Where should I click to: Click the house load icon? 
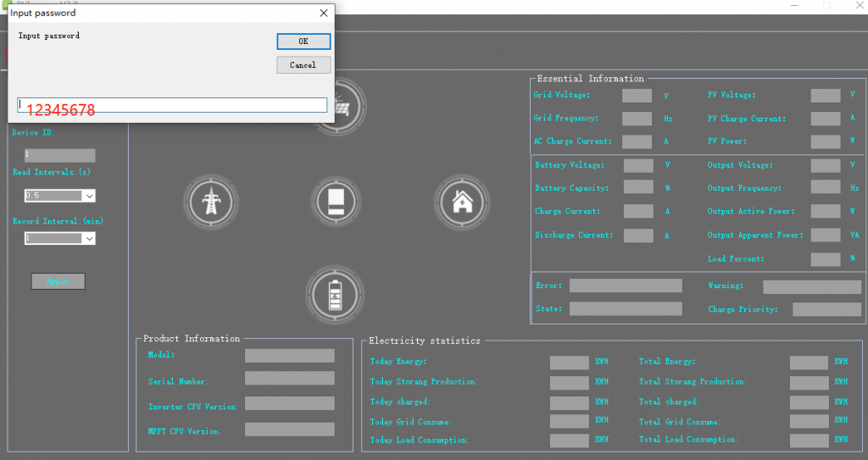click(462, 202)
